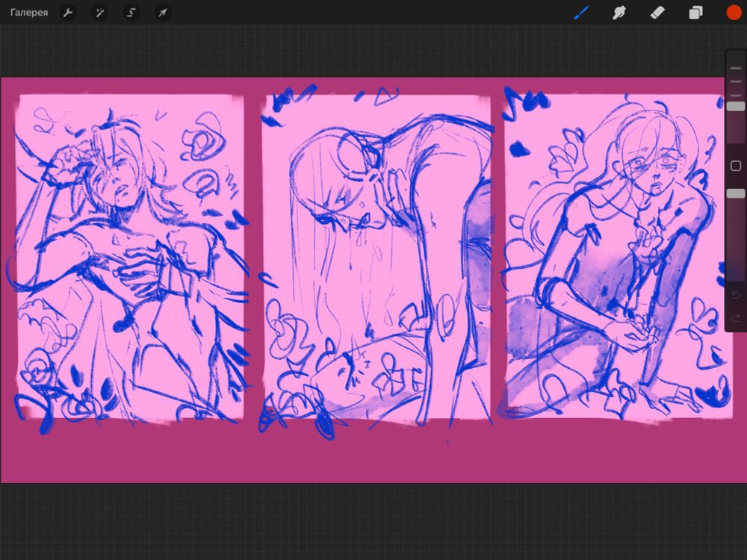This screenshot has width=747, height=560.
Task: Click the brush opacity slider handle
Action: (736, 193)
